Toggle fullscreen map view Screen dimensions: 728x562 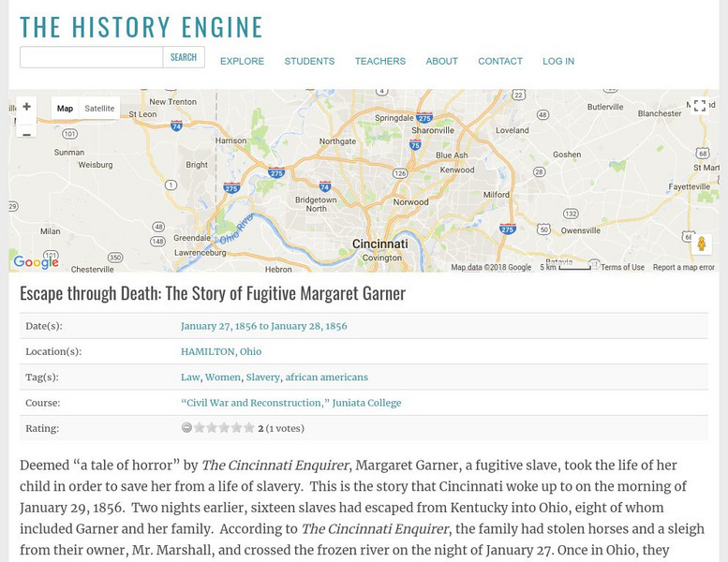(x=700, y=107)
